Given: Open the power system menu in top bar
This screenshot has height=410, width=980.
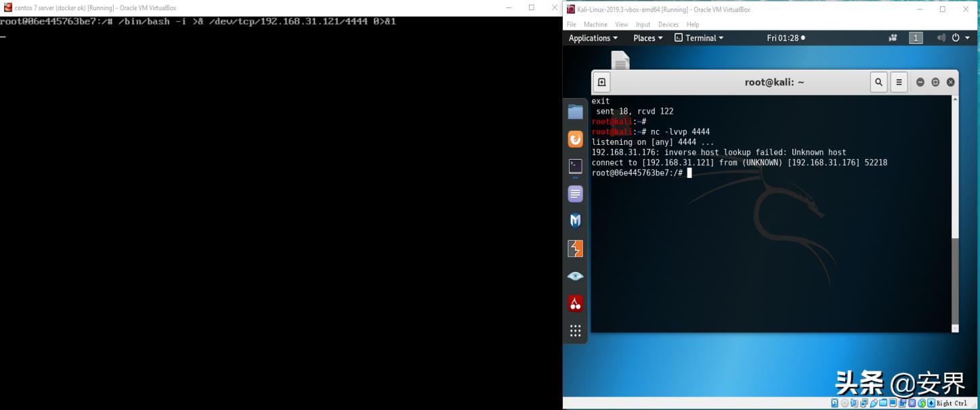Looking at the screenshot, I should [x=960, y=38].
